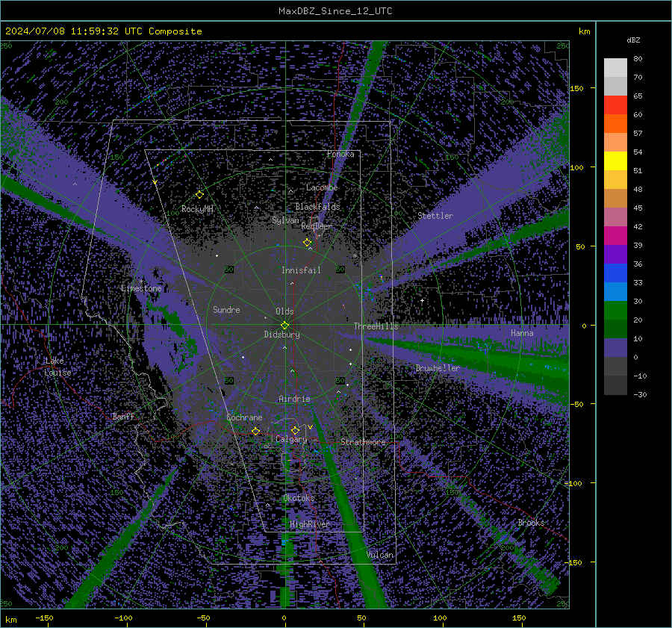Click the yellow diamond marker near RockyMH
The height and width of the screenshot is (628, 672).
(199, 195)
